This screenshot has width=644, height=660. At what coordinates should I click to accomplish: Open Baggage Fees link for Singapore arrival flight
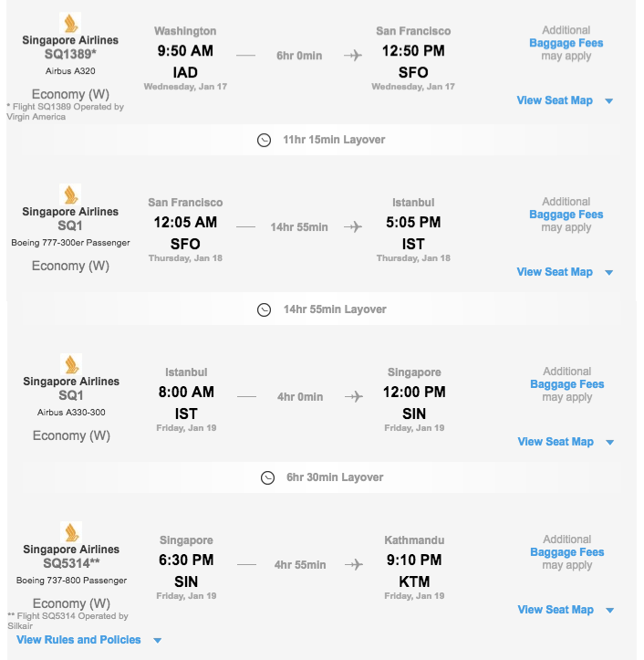567,384
